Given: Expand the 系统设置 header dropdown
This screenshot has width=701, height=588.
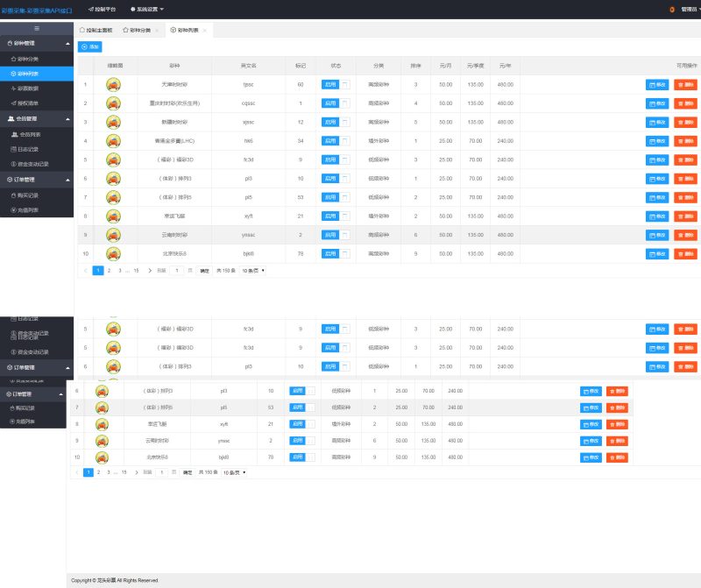Looking at the screenshot, I should pyautogui.click(x=147, y=9).
